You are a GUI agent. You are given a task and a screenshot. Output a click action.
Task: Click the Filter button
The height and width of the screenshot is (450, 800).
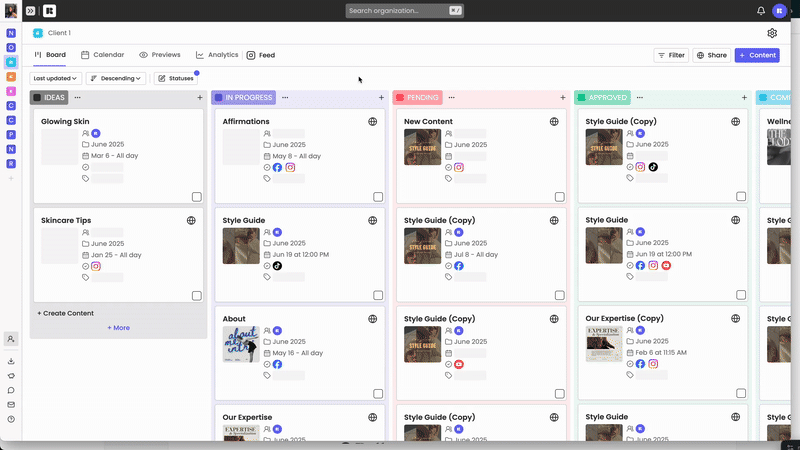click(671, 55)
